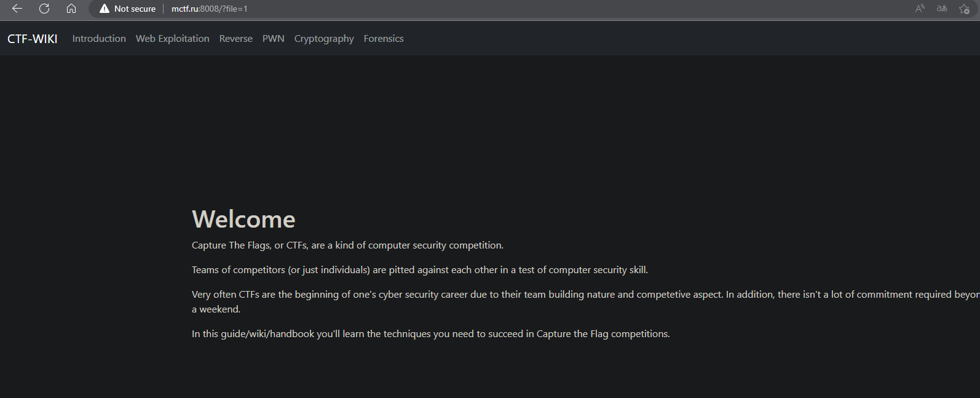Click the Welcome heading
This screenshot has width=980, height=398.
point(243,220)
